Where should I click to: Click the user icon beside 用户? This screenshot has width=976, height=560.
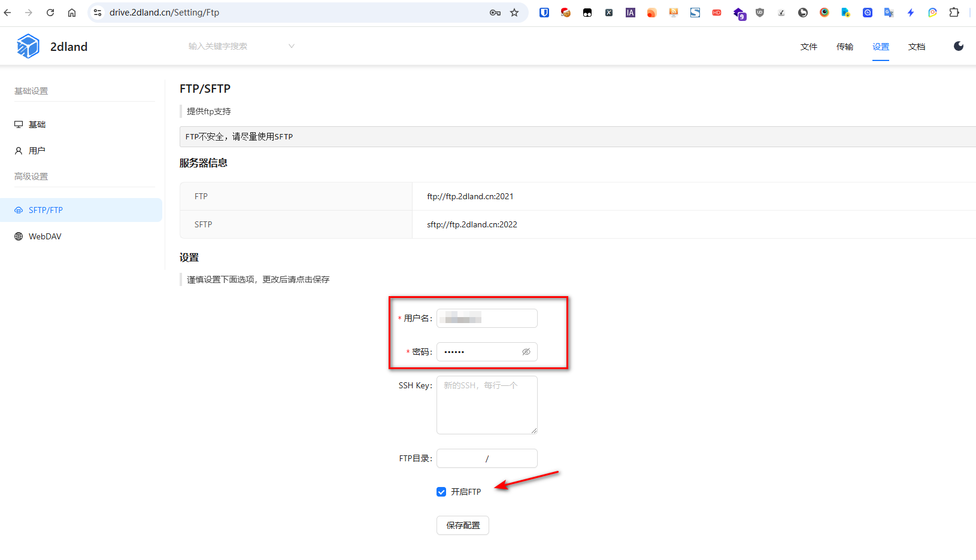click(18, 150)
